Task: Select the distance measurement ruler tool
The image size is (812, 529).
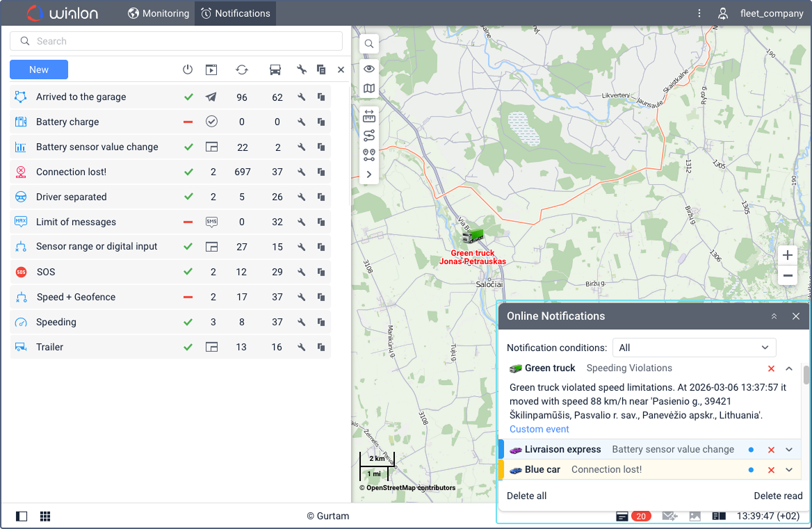Action: (369, 116)
